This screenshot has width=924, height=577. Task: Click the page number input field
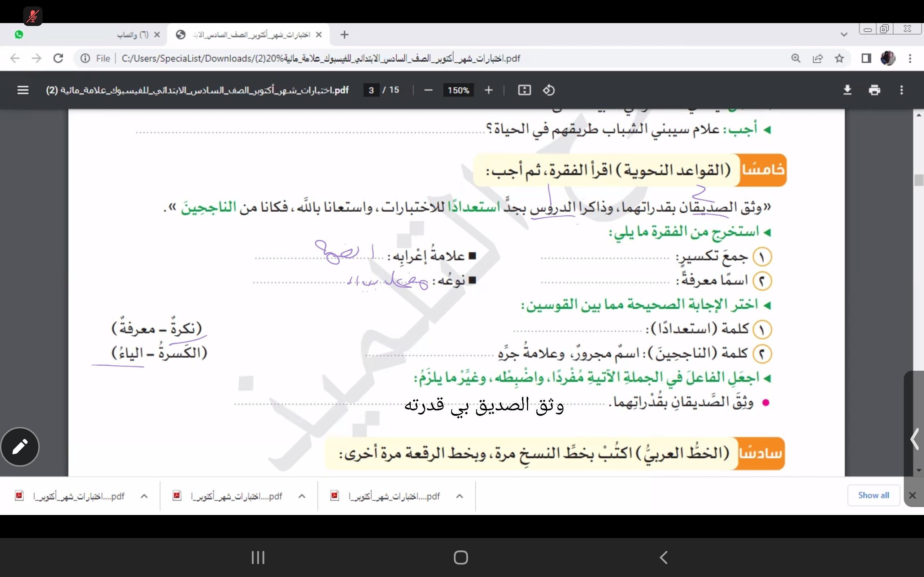[371, 90]
